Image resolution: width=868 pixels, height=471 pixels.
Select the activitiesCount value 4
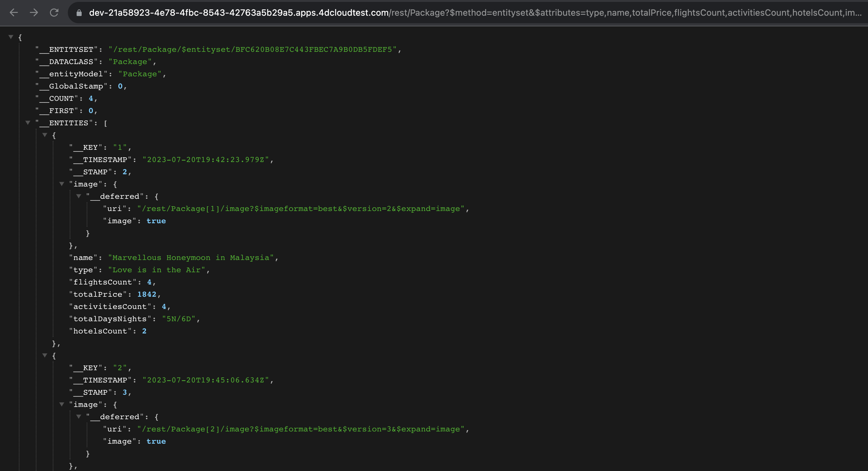click(x=164, y=306)
